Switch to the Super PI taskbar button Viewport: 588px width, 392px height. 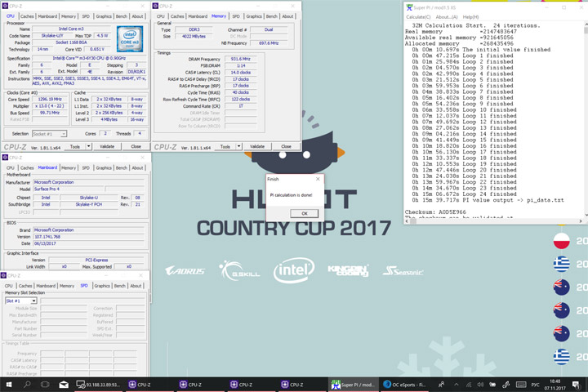pyautogui.click(x=353, y=385)
